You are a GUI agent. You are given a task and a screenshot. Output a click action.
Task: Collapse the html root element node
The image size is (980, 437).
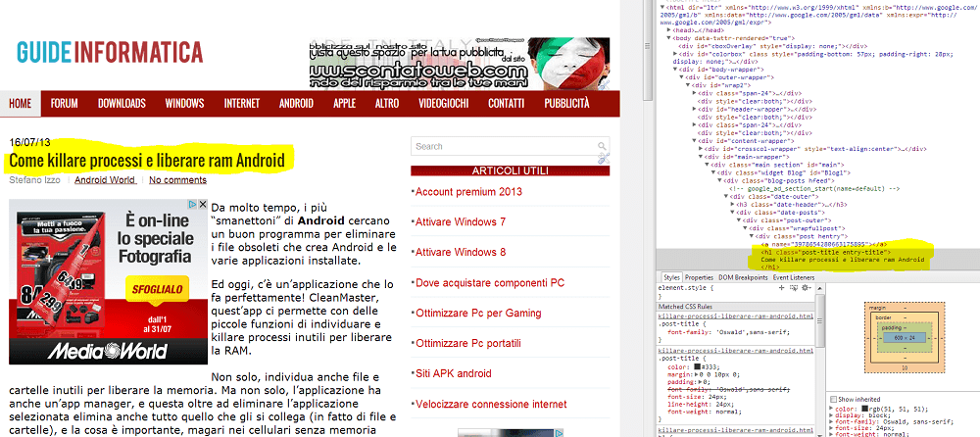click(x=663, y=8)
